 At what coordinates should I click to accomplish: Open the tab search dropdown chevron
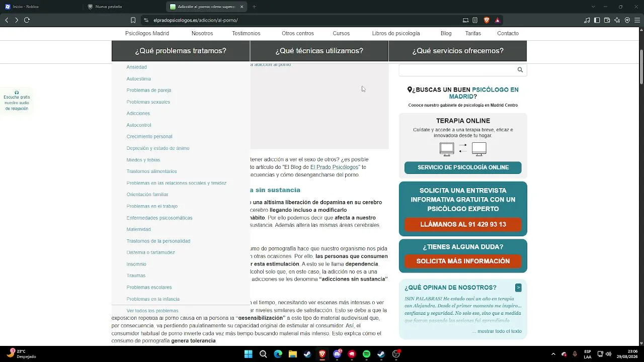(x=593, y=7)
